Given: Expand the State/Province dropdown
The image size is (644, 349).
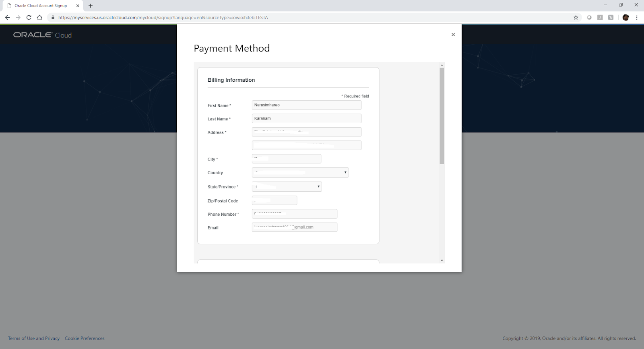Looking at the screenshot, I should 287,186.
